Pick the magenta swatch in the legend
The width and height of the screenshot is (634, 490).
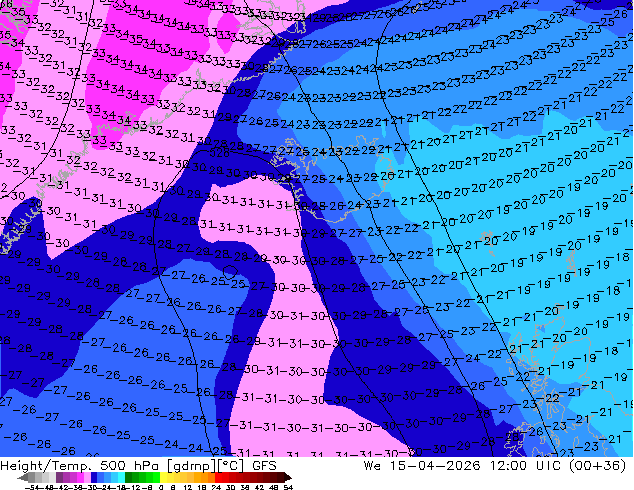click(80, 477)
